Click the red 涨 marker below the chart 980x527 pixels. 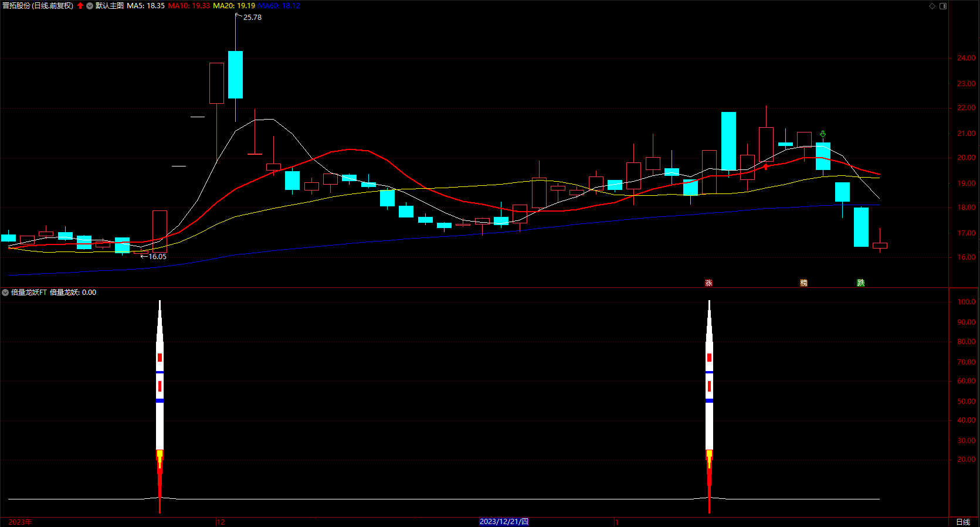[x=708, y=283]
